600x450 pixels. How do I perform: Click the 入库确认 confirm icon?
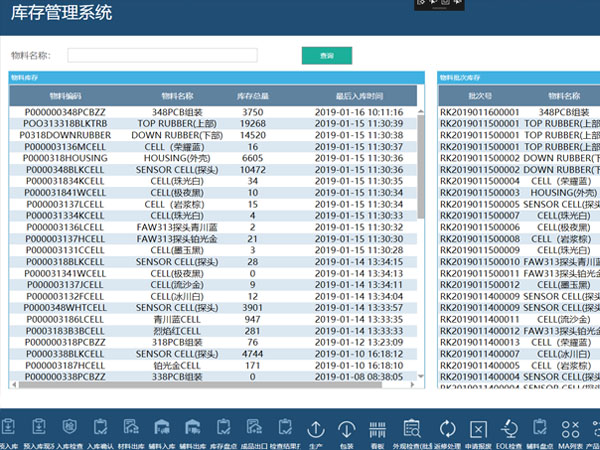coord(99,428)
